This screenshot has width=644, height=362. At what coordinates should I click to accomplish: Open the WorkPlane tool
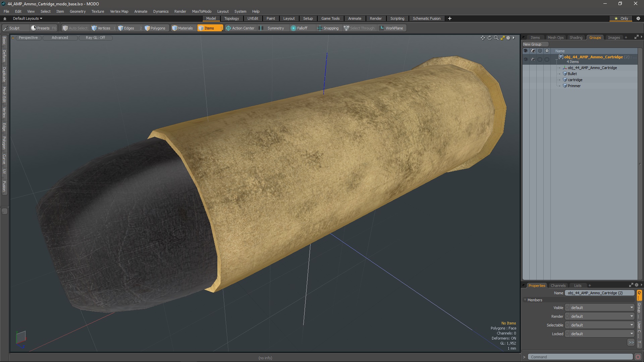click(391, 28)
